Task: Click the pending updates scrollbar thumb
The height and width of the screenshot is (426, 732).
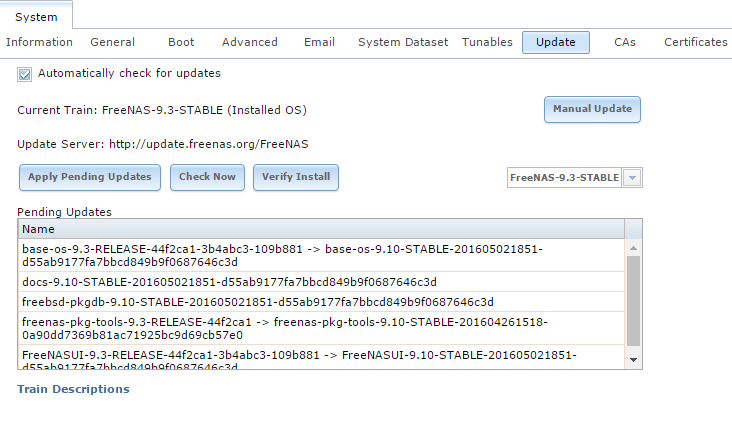Action: [x=633, y=301]
